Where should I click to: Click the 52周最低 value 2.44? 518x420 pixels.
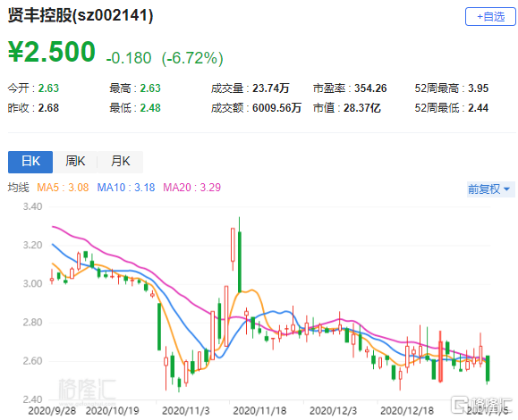[478, 108]
